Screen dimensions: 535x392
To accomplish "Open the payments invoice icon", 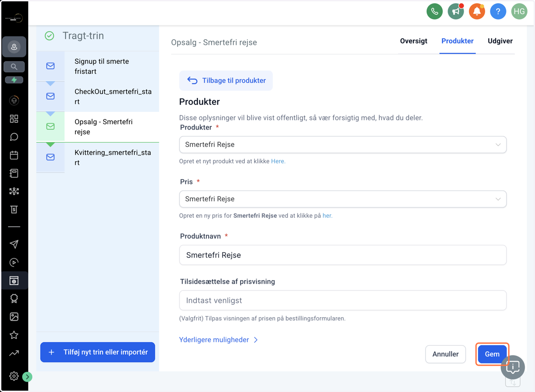I will (x=14, y=209).
